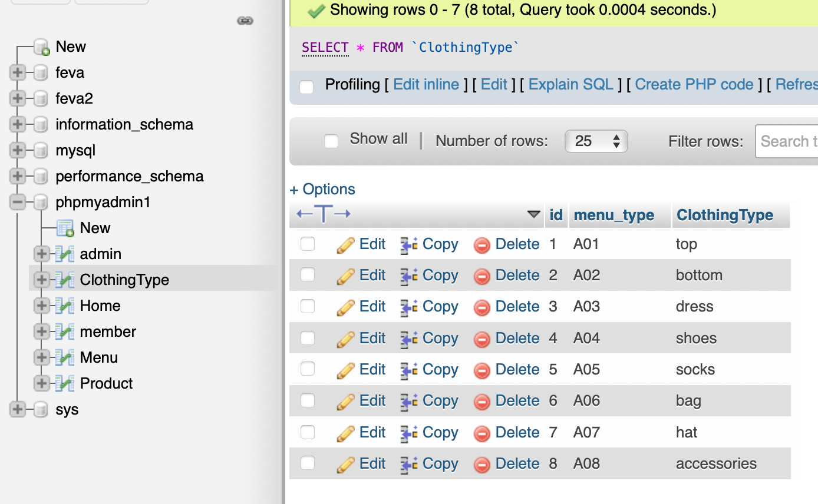Viewport: 818px width, 504px height.
Task: Open the + Options panel
Action: click(x=322, y=189)
